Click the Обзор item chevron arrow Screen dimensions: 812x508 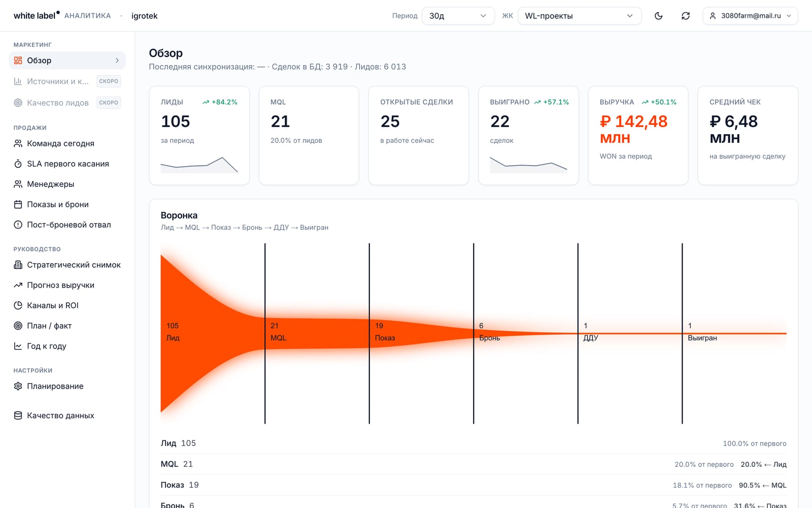(x=117, y=60)
